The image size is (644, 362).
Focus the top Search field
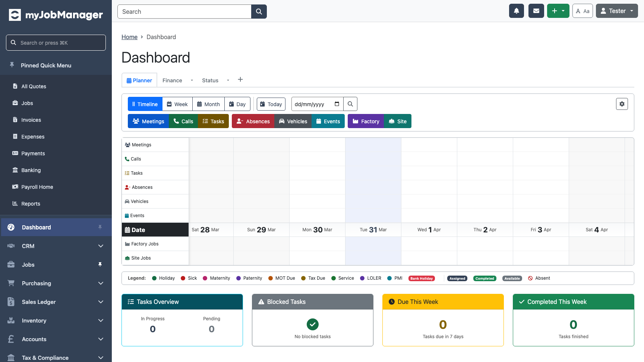pos(184,12)
